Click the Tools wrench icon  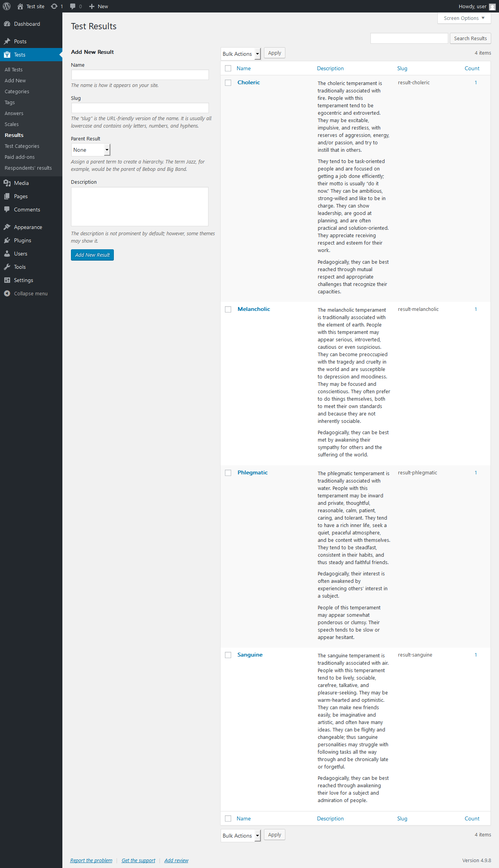(7, 267)
